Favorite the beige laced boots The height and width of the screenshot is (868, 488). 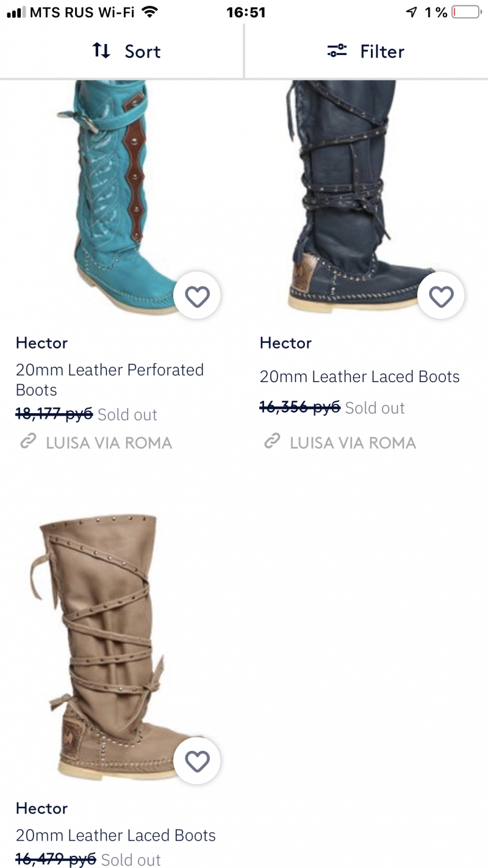click(x=197, y=761)
